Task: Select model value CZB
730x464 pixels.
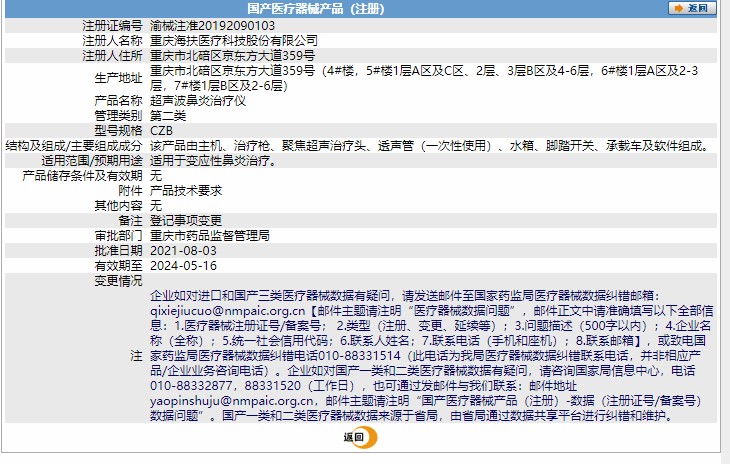Action: coord(162,131)
